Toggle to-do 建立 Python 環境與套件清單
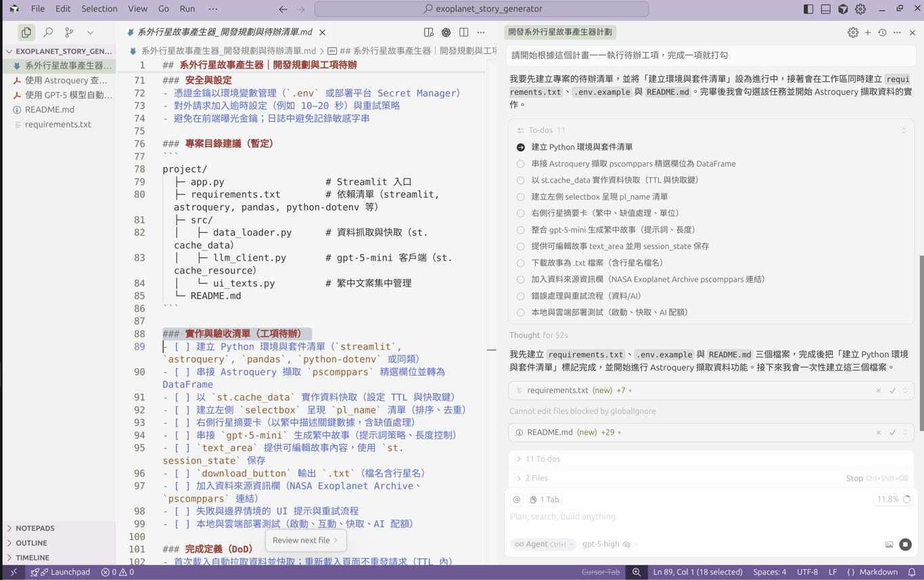The height and width of the screenshot is (580, 924). click(520, 147)
